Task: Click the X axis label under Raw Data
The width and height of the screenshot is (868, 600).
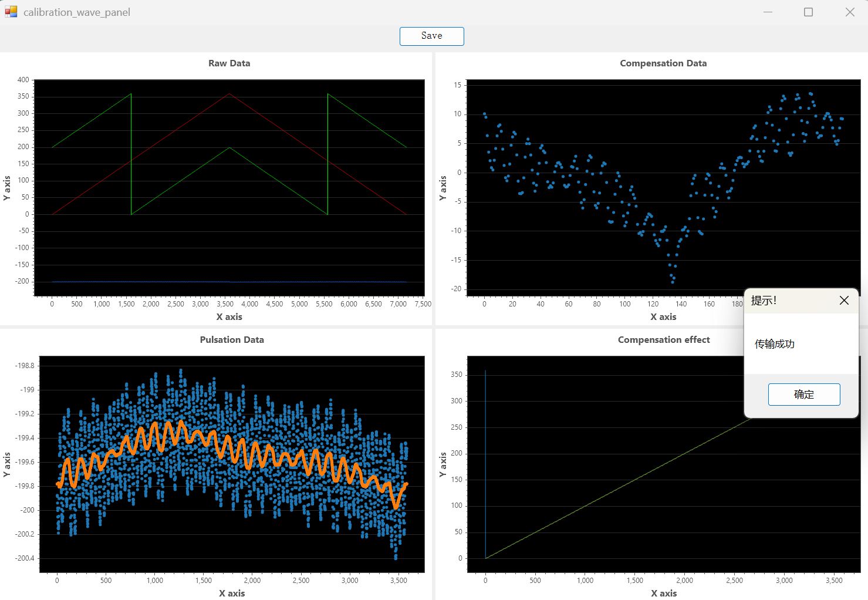Action: point(229,317)
